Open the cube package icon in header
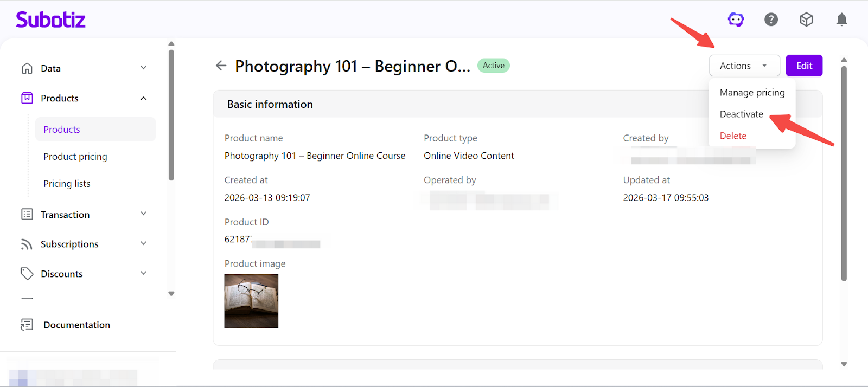Image resolution: width=868 pixels, height=387 pixels. pyautogui.click(x=806, y=20)
